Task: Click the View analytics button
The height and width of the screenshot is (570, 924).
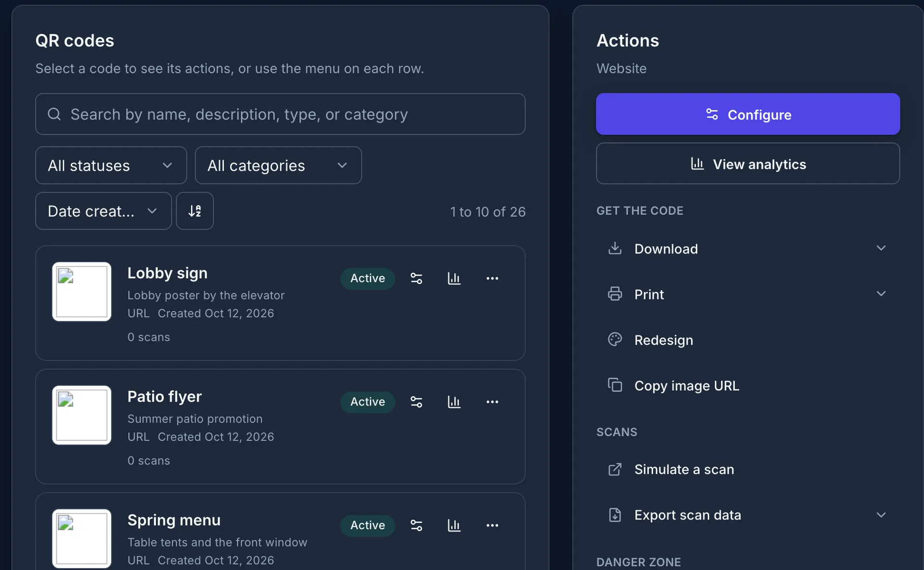Action: (x=748, y=164)
